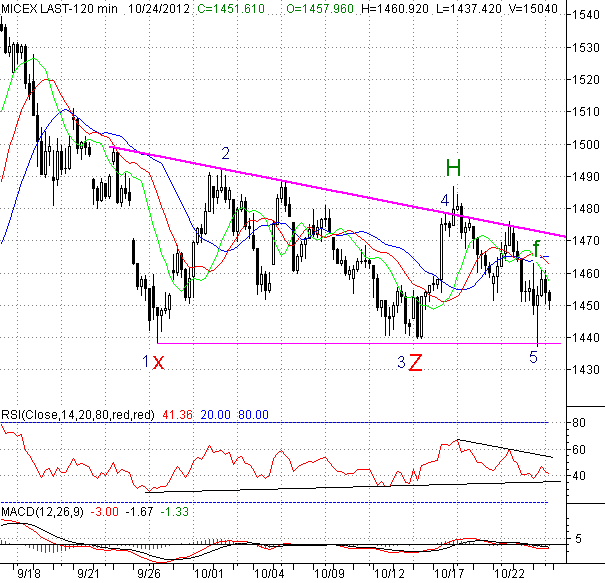Click the 1540 price axis label
605x583 pixels.
585,15
